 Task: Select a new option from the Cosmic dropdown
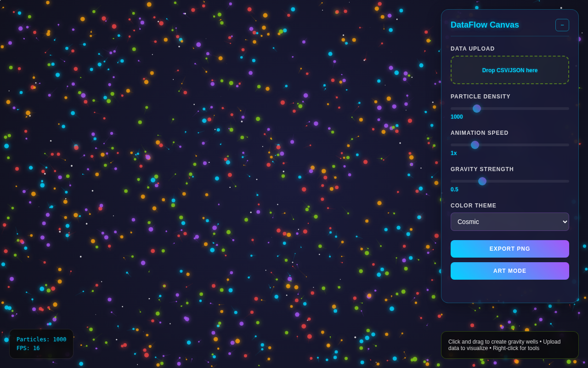pos(509,222)
